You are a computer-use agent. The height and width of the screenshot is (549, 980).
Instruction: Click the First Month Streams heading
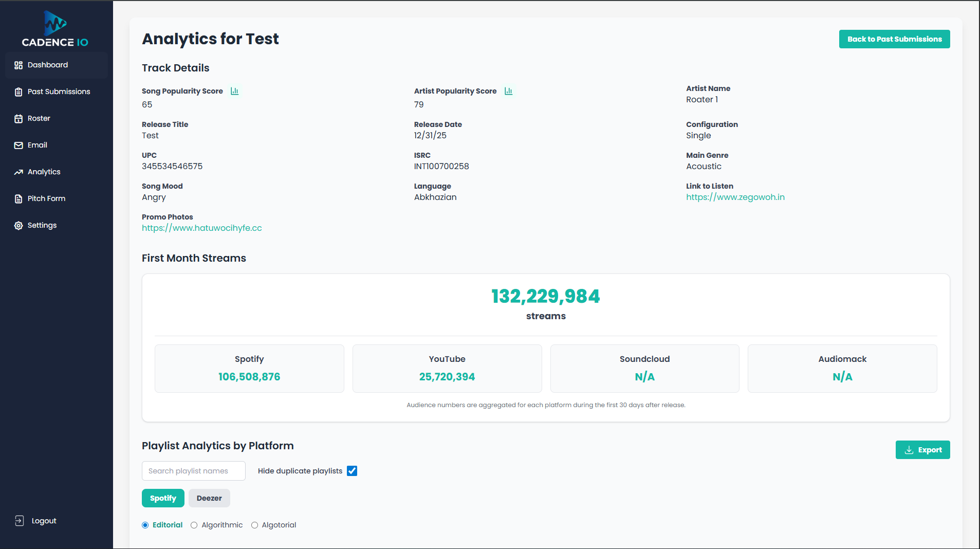194,258
